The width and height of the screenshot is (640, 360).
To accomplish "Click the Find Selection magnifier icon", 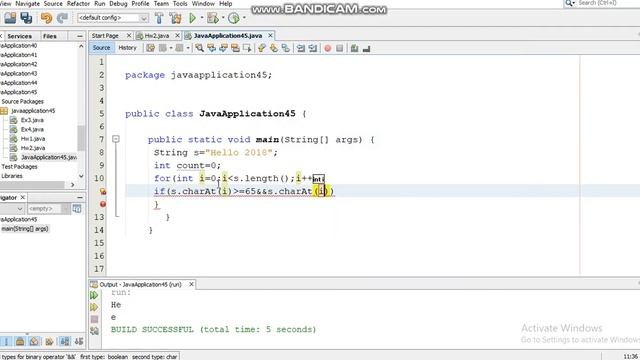I will (x=199, y=48).
